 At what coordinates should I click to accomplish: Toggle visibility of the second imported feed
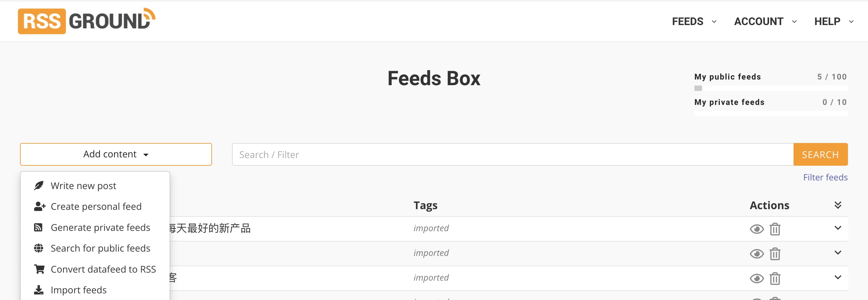point(756,254)
